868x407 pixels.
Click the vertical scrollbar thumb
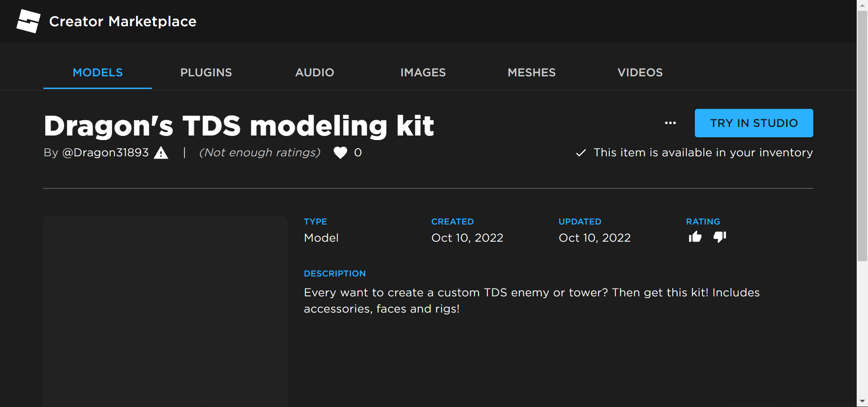[x=862, y=136]
